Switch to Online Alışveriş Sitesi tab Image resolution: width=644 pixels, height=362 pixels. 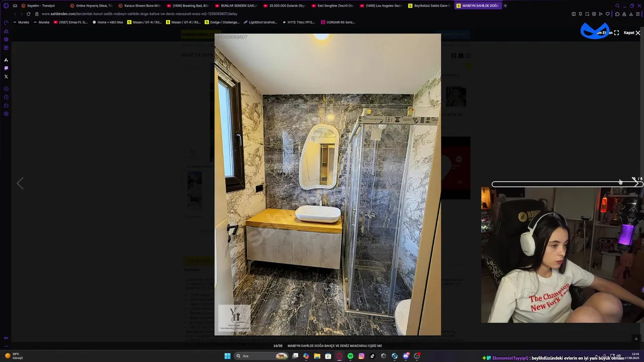(x=91, y=6)
